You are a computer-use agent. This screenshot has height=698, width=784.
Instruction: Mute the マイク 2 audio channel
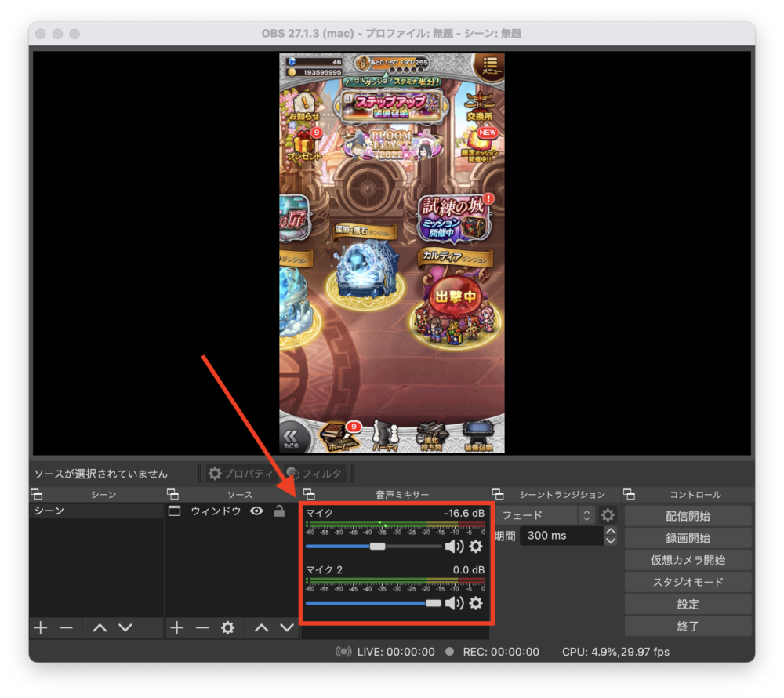454,603
